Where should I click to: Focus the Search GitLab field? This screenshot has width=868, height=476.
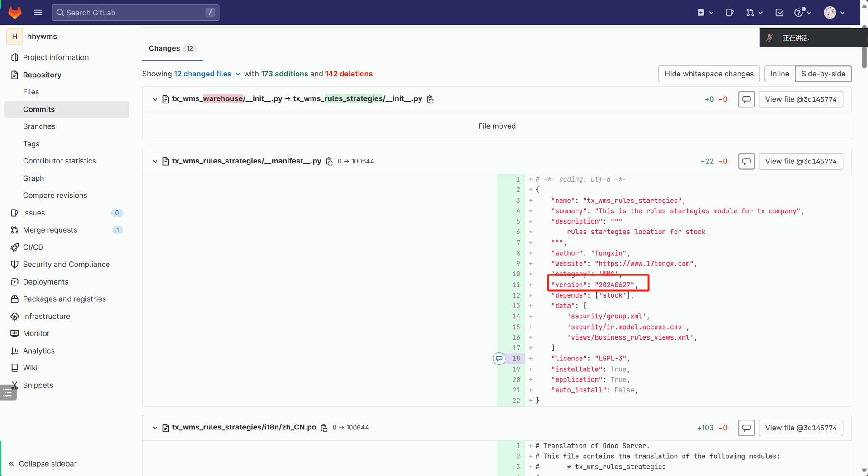point(136,13)
